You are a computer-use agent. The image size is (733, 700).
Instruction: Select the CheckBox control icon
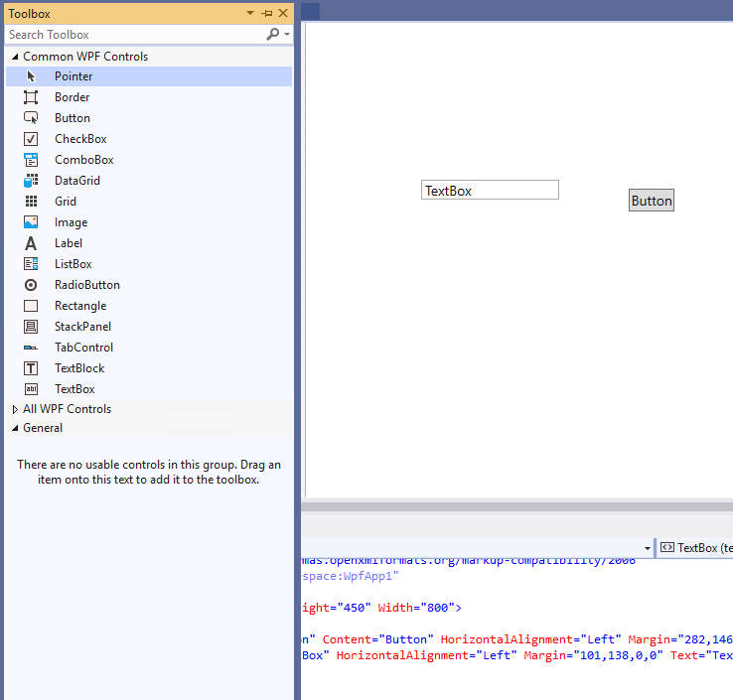(31, 139)
